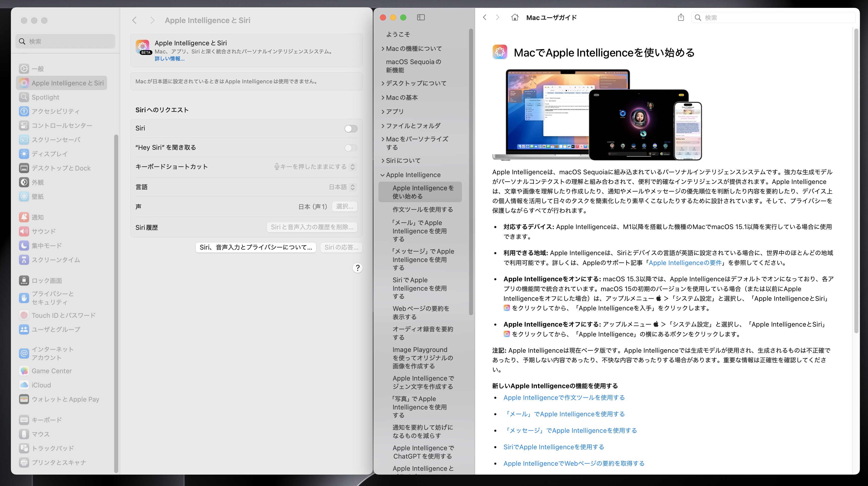This screenshot has width=868, height=486.
Task: Collapse Apple Intelligence section in guide sidebar
Action: click(x=383, y=175)
